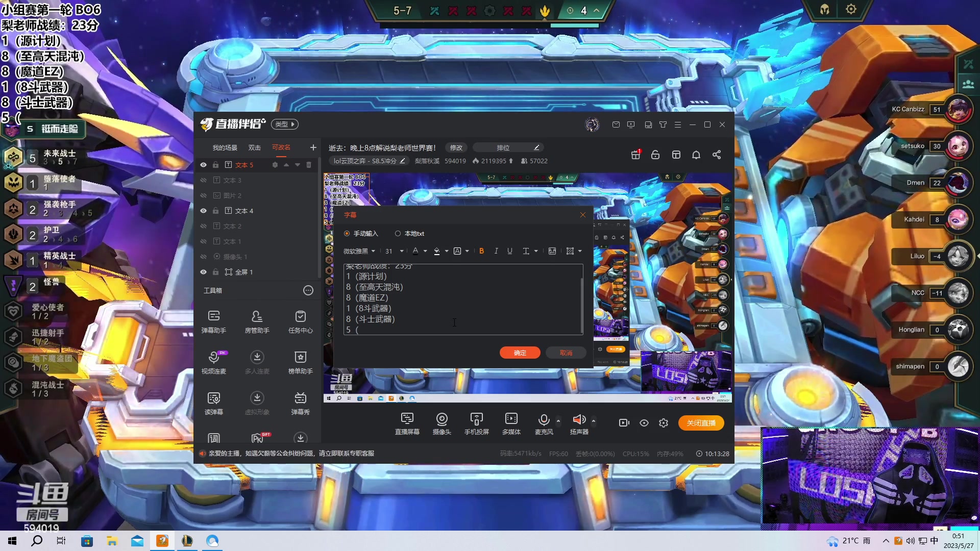Hide the 全屏 1 source
The image size is (980, 551).
tap(203, 272)
